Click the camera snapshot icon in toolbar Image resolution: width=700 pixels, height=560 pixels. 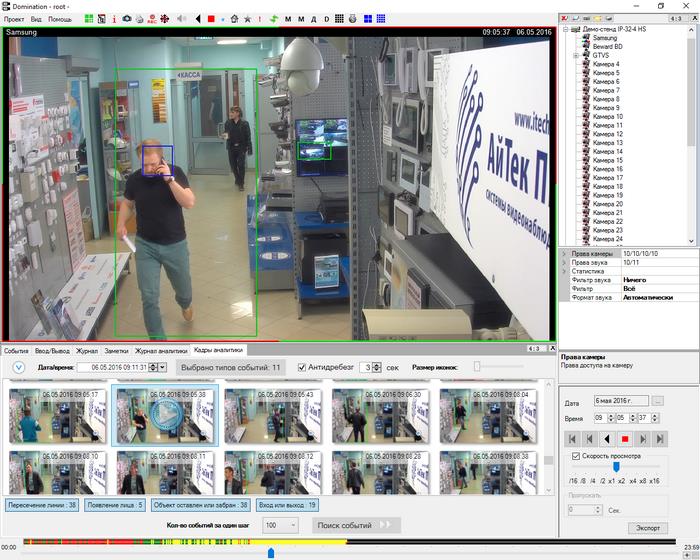[127, 19]
